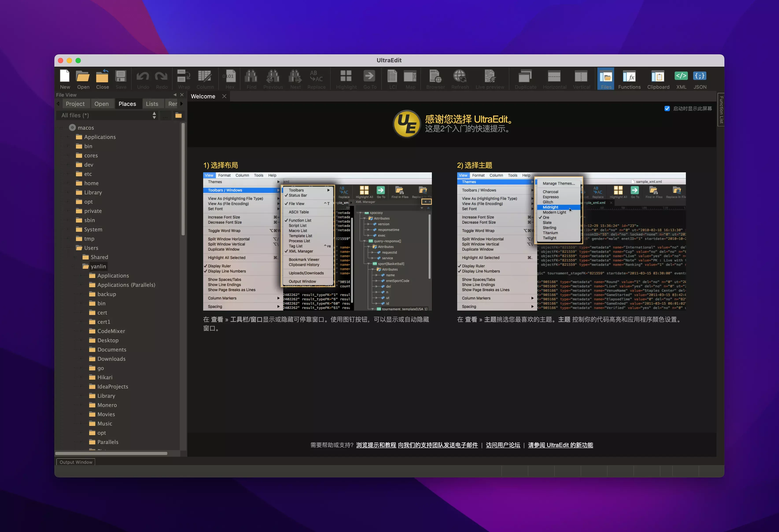Click the XML toolbar icon
779x532 pixels.
coord(681,79)
